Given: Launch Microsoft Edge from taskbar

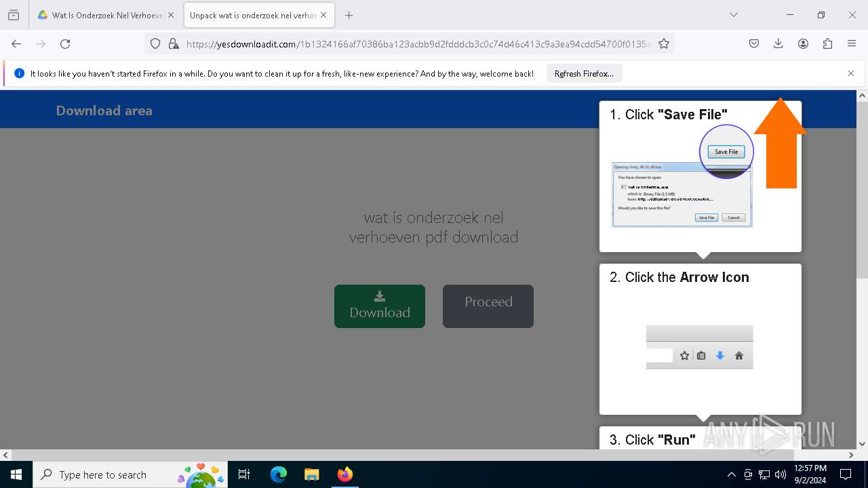Looking at the screenshot, I should click(279, 474).
